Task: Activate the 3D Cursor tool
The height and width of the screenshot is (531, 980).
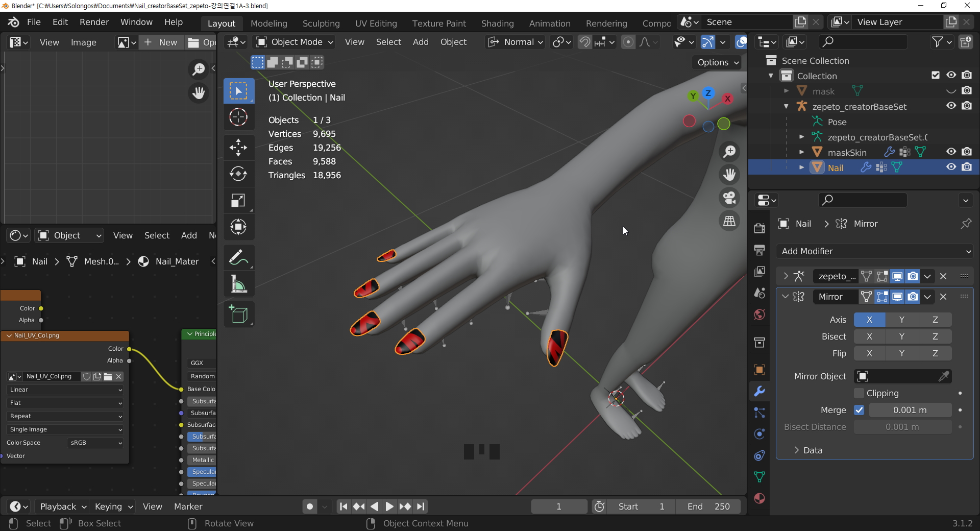Action: pos(238,117)
